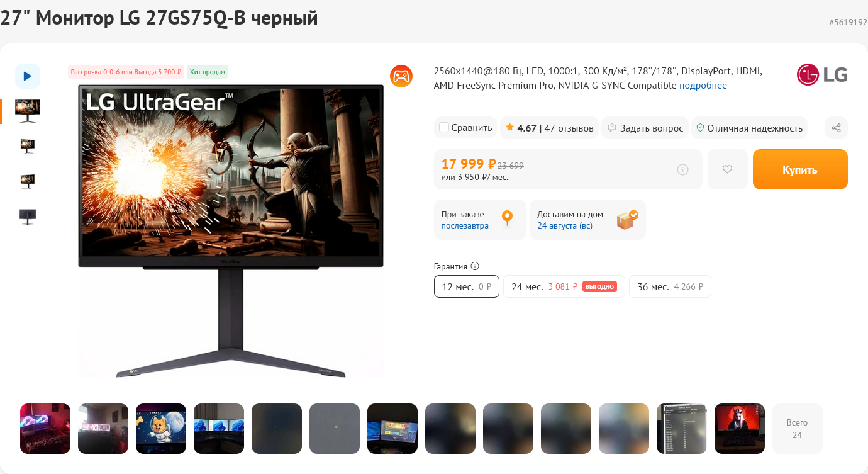Pick the 36 мес. warranty option
Viewport: 868px width, 474px height.
pyautogui.click(x=670, y=286)
